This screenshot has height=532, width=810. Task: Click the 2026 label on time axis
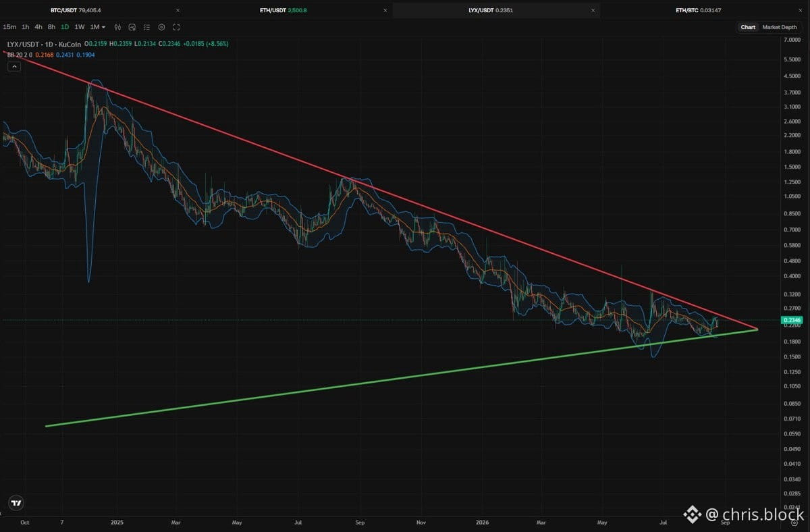(x=483, y=523)
